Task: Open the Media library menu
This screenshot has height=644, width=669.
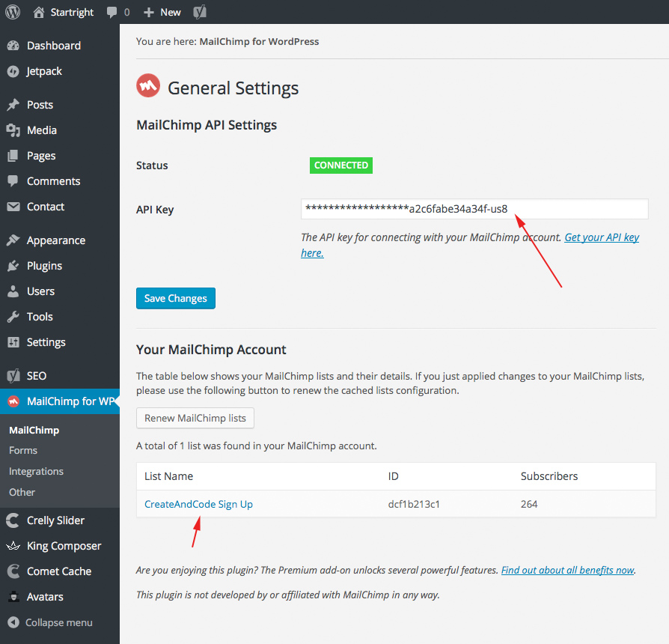Action: pos(42,130)
